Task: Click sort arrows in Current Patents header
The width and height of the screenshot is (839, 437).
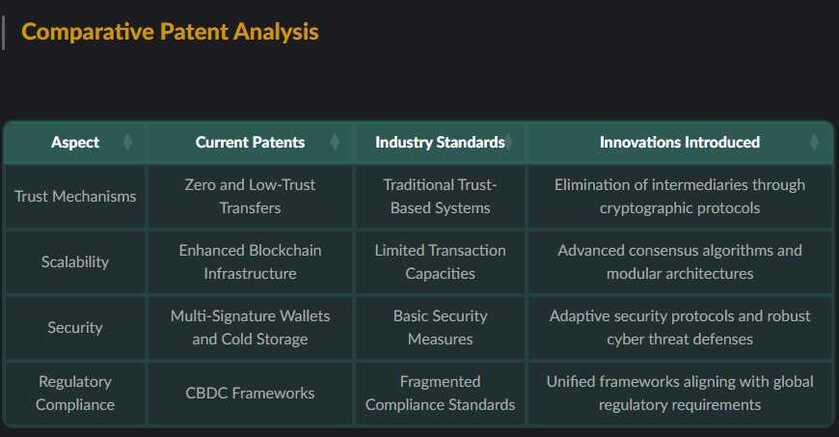Action: (x=334, y=142)
